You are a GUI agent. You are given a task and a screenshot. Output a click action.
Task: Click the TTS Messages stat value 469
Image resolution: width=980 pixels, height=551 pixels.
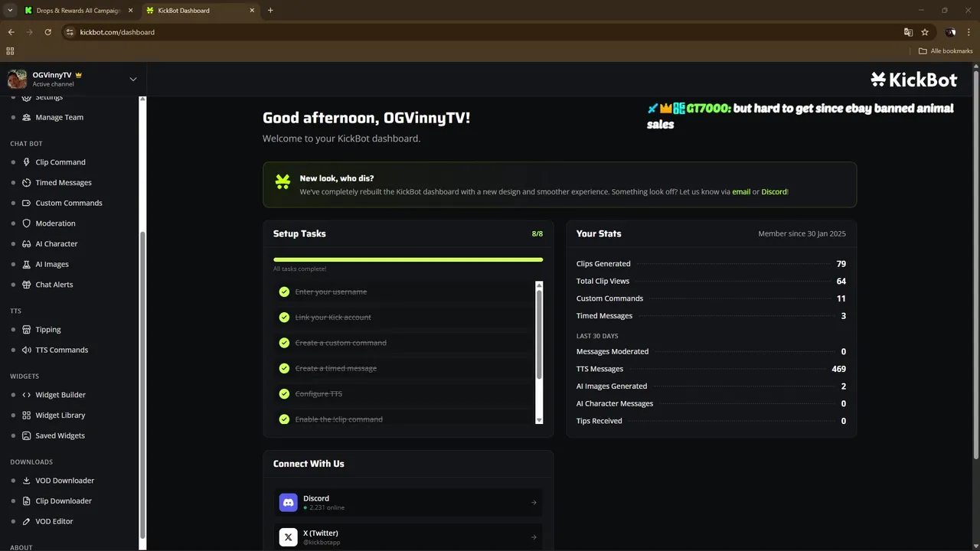838,369
